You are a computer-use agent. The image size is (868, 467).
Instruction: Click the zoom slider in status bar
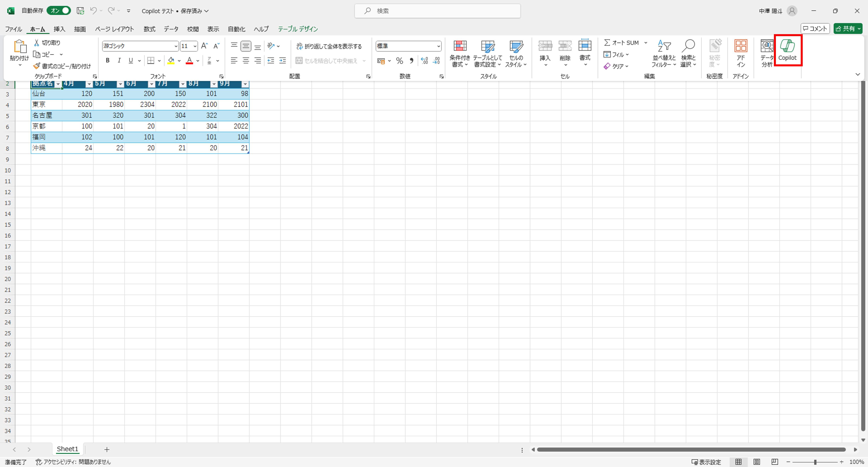815,462
